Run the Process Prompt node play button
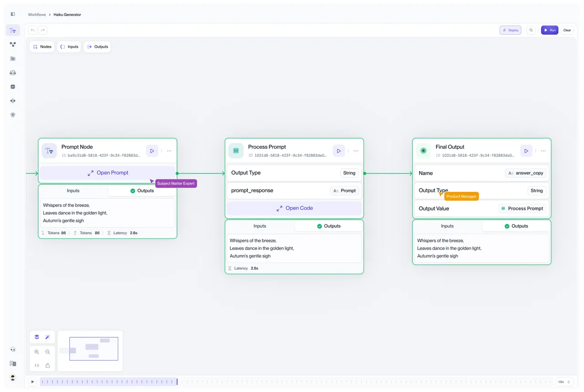The width and height of the screenshot is (584, 392). 339,151
